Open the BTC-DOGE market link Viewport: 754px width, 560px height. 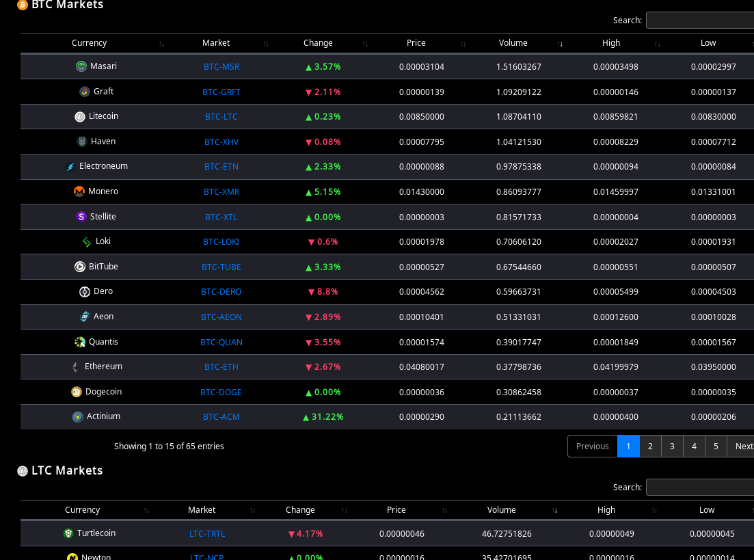tap(221, 392)
